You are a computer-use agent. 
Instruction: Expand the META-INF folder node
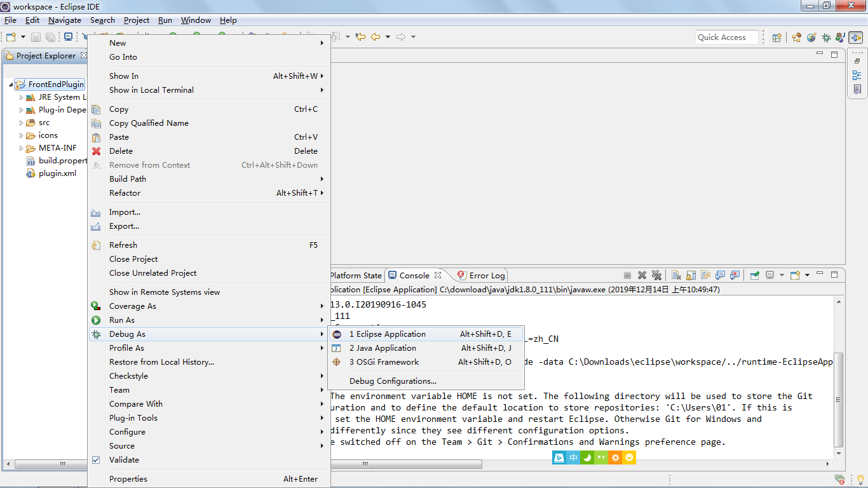(21, 148)
